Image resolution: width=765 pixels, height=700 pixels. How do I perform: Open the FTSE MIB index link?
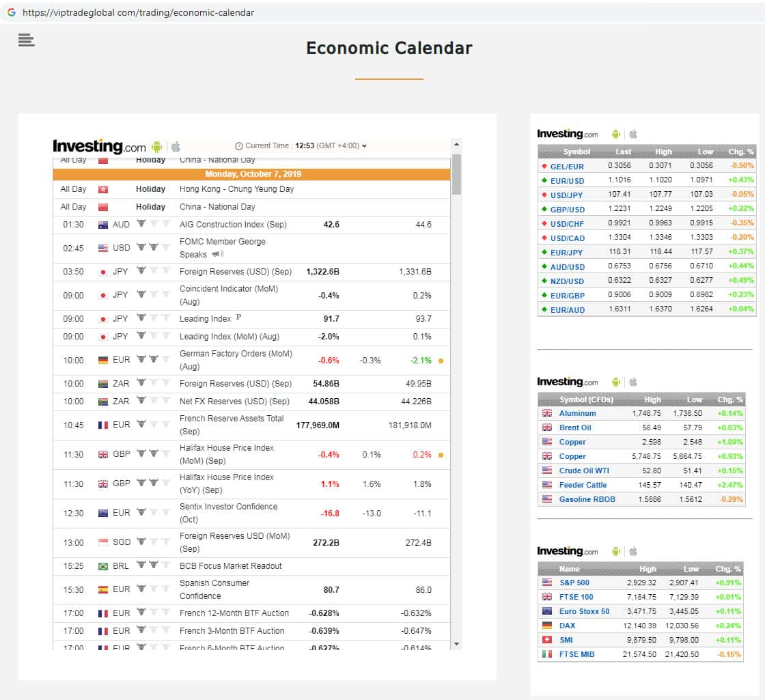[x=576, y=654]
